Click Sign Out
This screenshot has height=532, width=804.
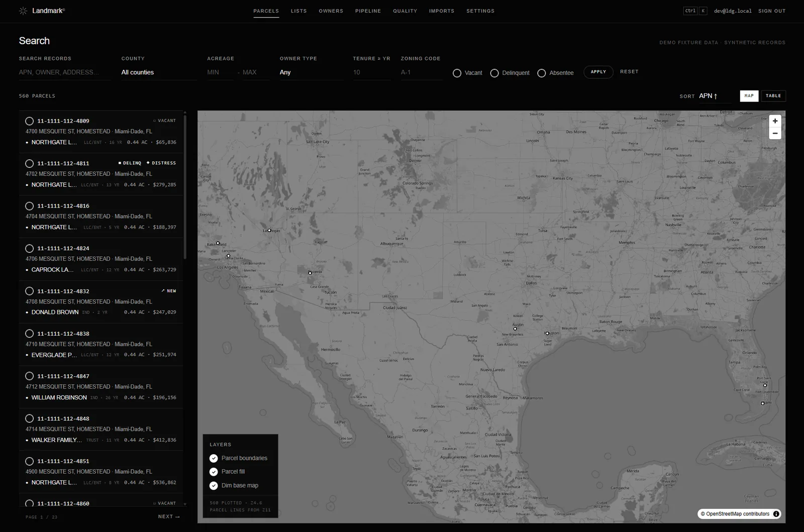tap(772, 11)
